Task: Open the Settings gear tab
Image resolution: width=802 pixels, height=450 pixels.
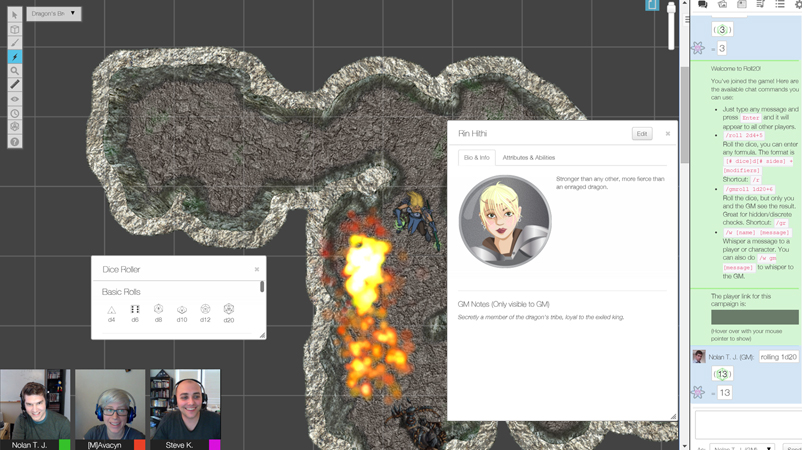Action: point(798,4)
